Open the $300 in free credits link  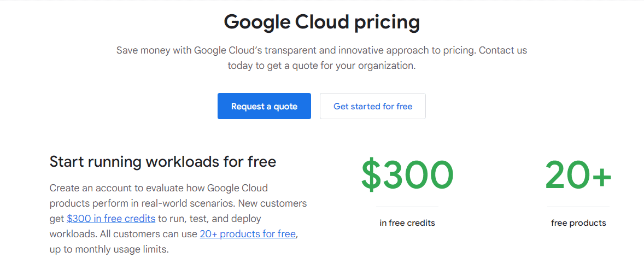111,219
